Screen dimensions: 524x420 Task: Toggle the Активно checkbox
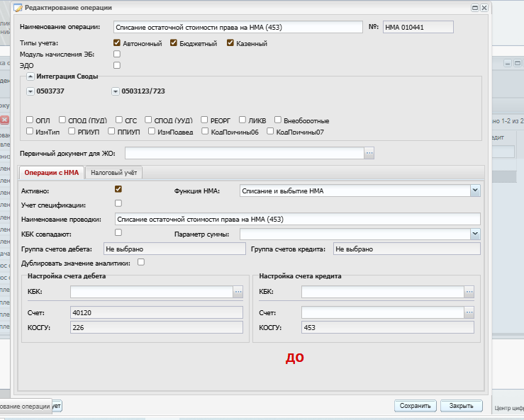pyautogui.click(x=118, y=189)
